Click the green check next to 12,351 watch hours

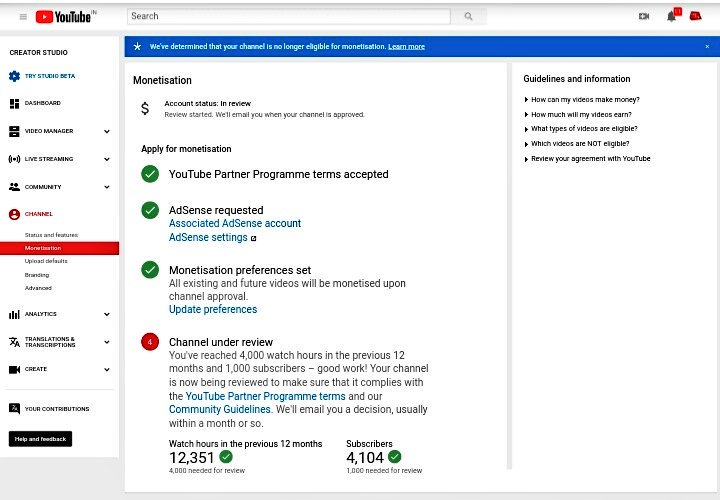point(226,456)
